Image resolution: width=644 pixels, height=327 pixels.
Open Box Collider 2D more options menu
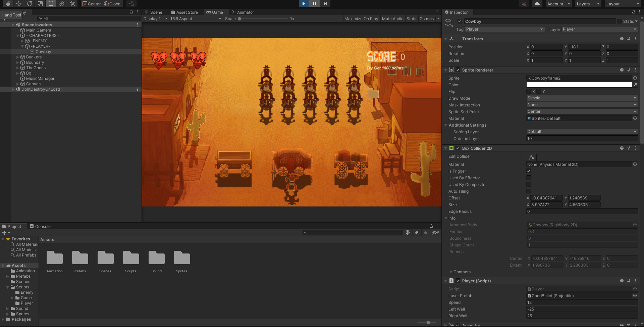tap(635, 148)
